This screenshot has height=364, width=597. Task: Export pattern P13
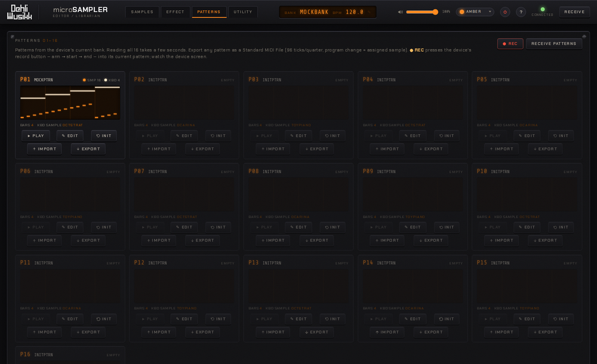click(x=316, y=332)
